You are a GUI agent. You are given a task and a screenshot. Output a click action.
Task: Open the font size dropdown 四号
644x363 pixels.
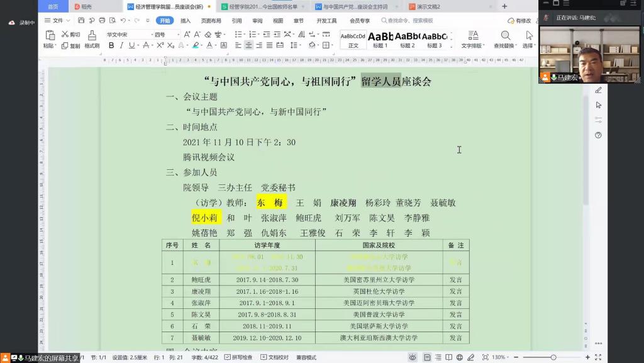pos(167,35)
